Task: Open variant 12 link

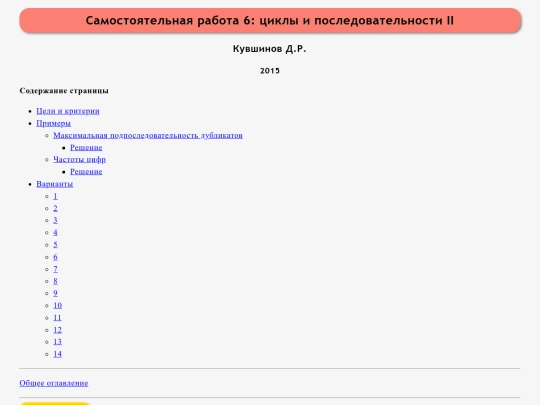Action: tap(58, 330)
